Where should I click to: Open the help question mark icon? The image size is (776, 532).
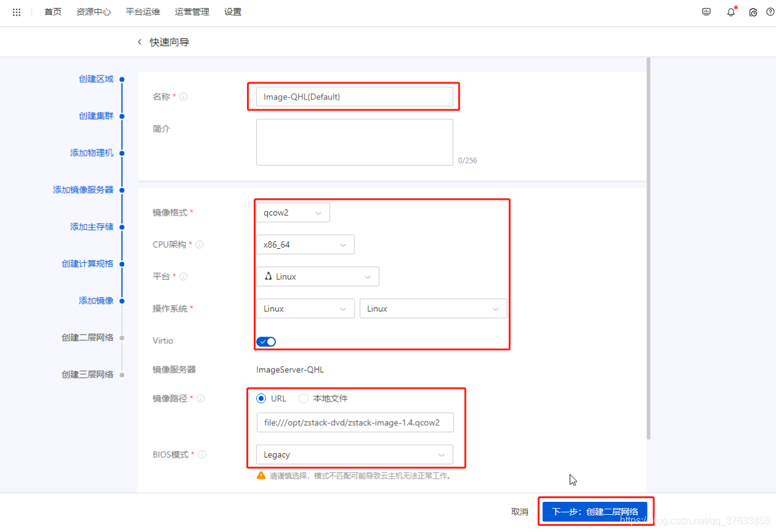coord(770,12)
